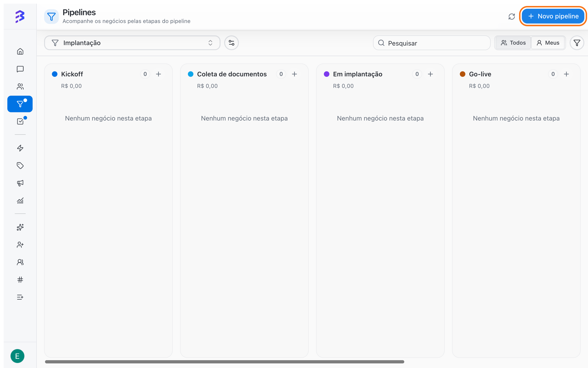588x368 pixels.
Task: Open pipeline settings sliders icon
Action: click(231, 43)
